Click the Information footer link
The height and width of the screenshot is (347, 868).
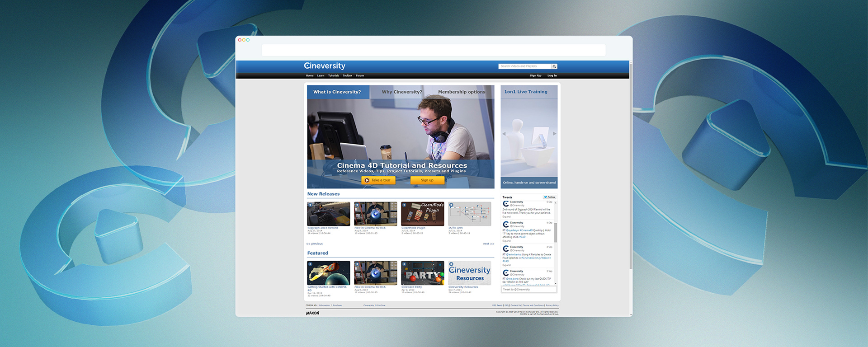tap(324, 305)
